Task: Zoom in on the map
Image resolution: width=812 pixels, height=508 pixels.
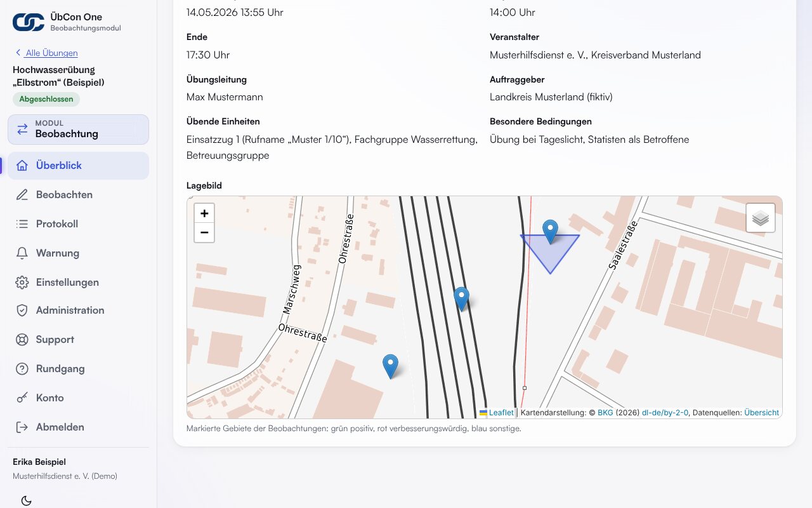Action: pos(204,213)
